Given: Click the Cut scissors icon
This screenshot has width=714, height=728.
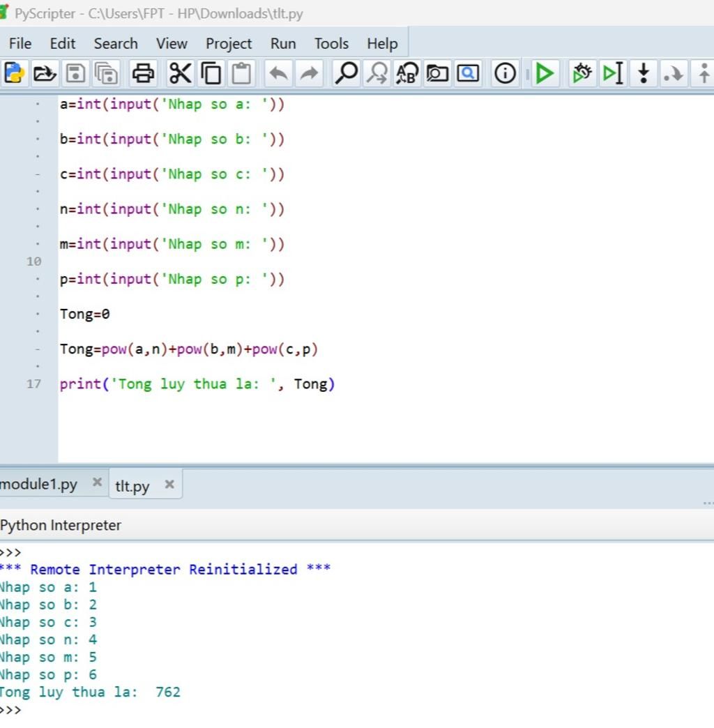Looking at the screenshot, I should [x=180, y=73].
